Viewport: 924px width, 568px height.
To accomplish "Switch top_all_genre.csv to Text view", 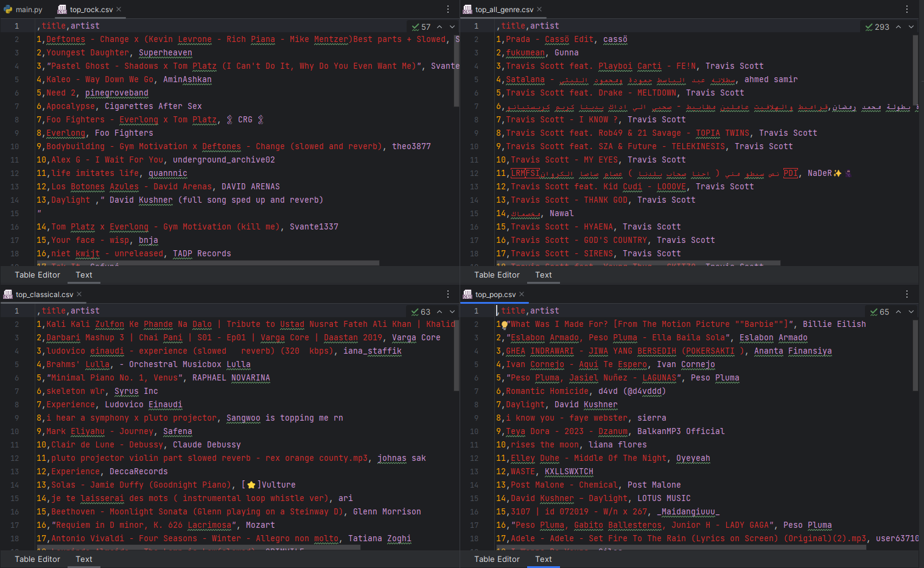I will [x=544, y=275].
